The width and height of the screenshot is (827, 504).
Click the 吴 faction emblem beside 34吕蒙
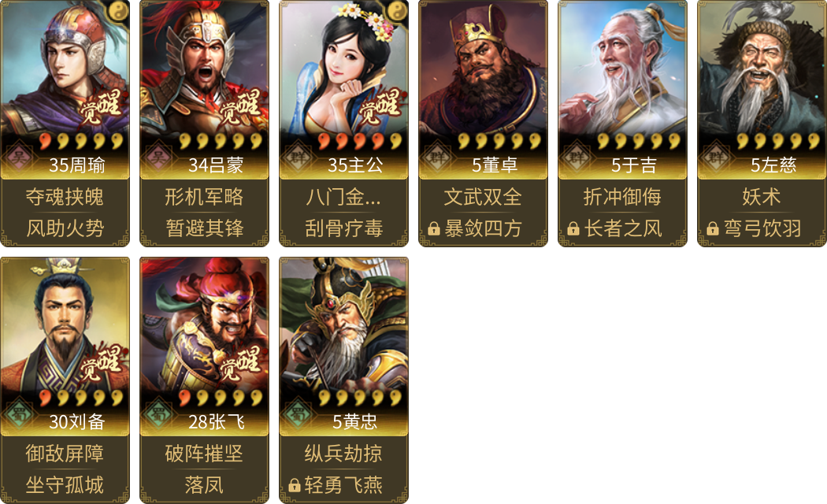point(158,156)
